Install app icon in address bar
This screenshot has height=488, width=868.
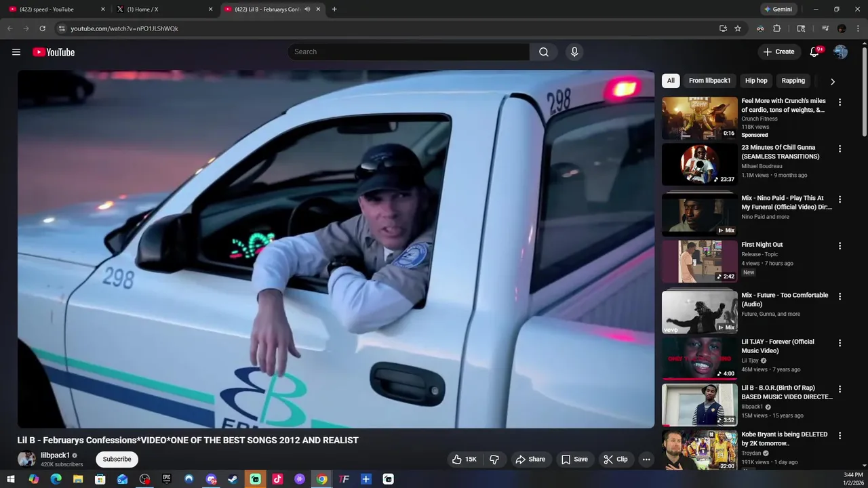coord(723,28)
